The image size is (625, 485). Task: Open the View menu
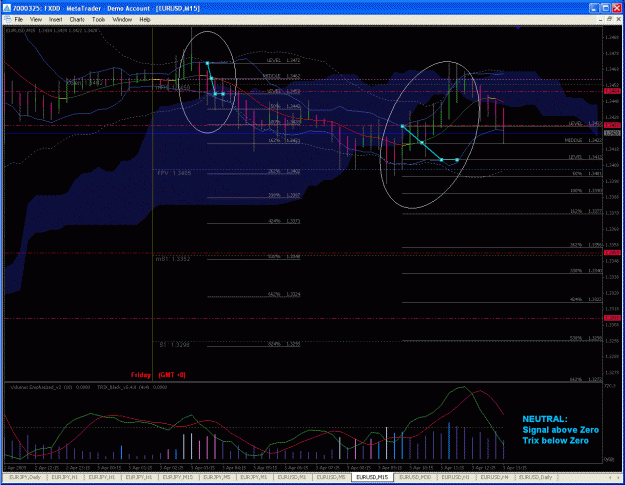pyautogui.click(x=35, y=20)
